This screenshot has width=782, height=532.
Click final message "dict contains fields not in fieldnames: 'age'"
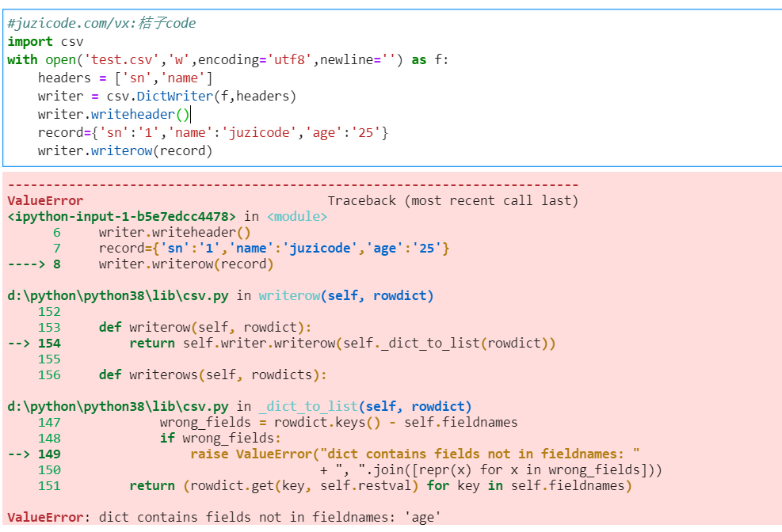coord(270,518)
